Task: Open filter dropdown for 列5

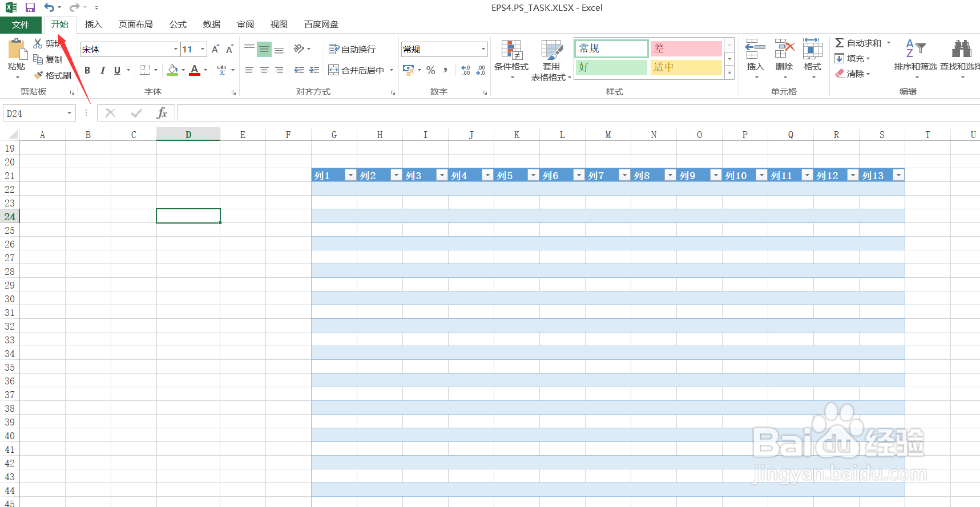Action: tap(533, 175)
